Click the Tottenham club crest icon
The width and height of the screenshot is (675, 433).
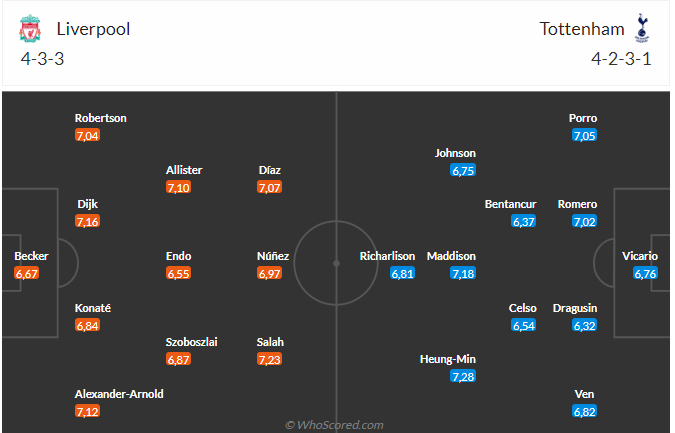click(x=642, y=29)
